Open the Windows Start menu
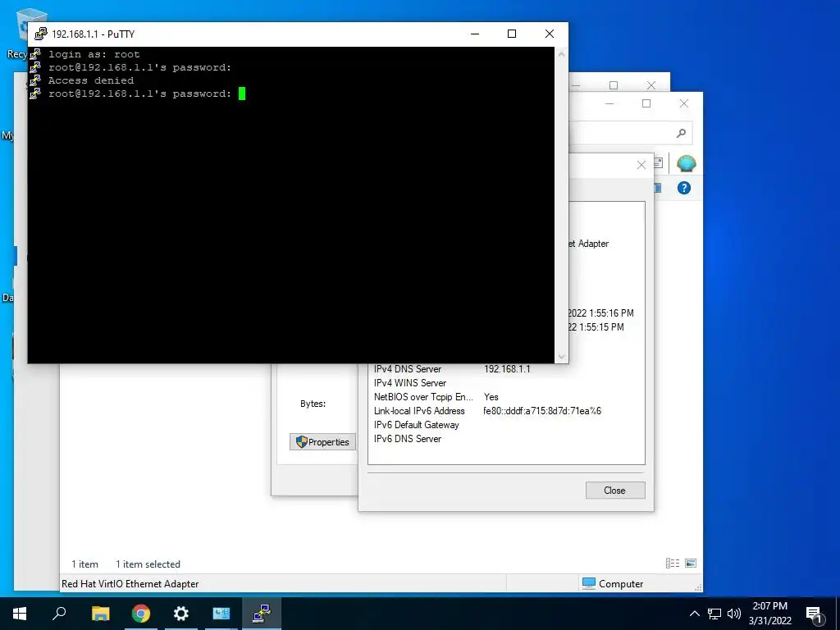840x630 pixels. pos(20,614)
